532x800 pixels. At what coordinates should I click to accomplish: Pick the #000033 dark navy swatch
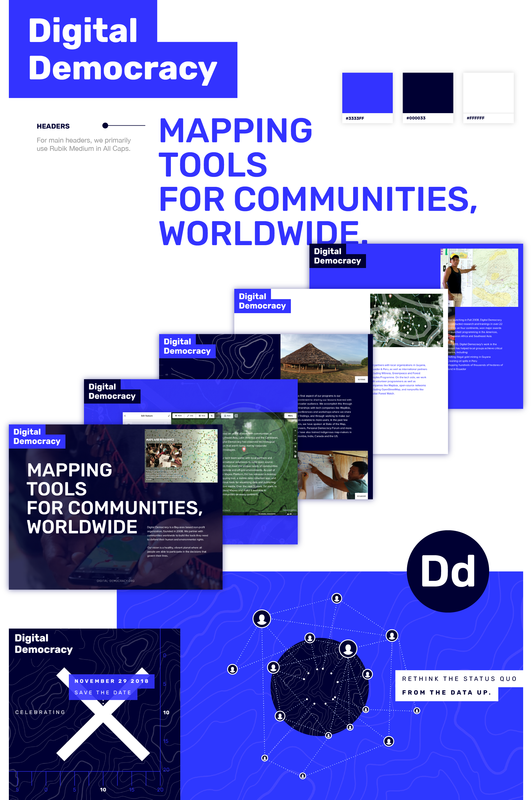428,93
